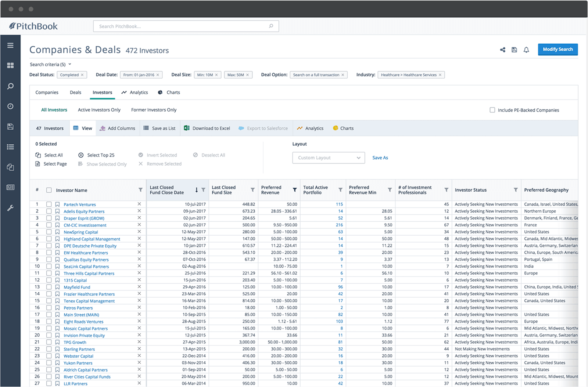Open the Last Closed Fund Size filter
Screen dimensions: 588x387
pos(252,190)
